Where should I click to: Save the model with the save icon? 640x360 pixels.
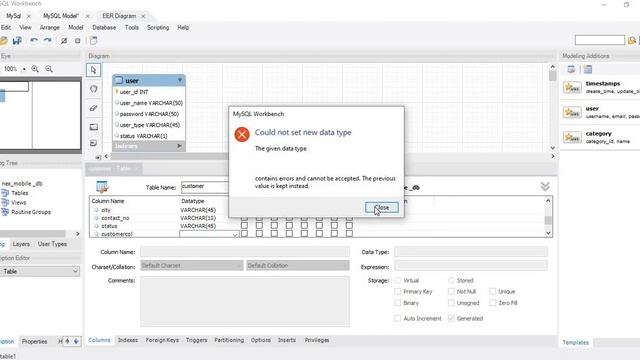click(17, 40)
